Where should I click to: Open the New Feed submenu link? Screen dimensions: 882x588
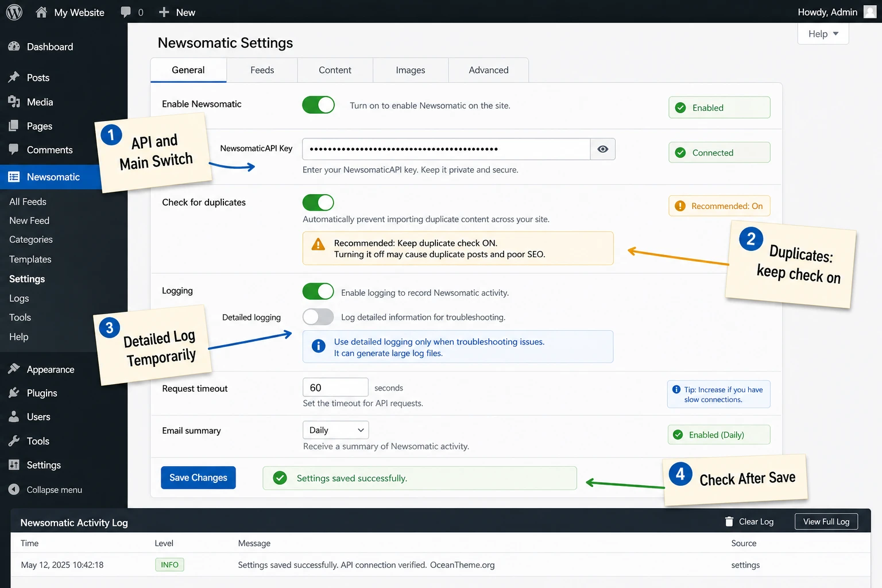pos(29,220)
